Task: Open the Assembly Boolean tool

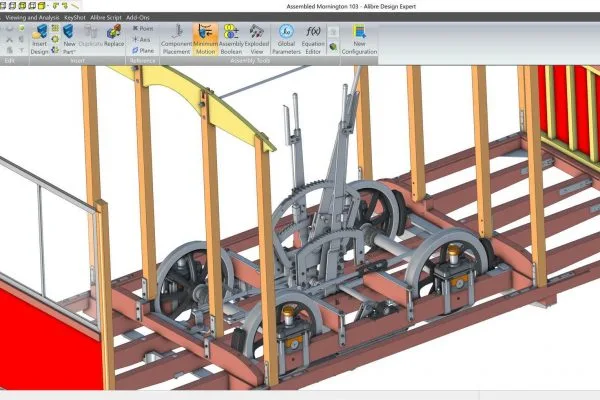Action: click(x=231, y=39)
